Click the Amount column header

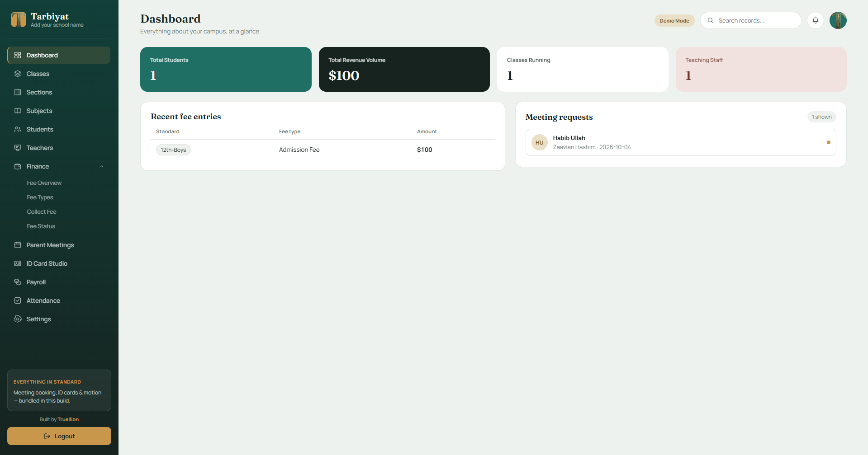click(427, 131)
